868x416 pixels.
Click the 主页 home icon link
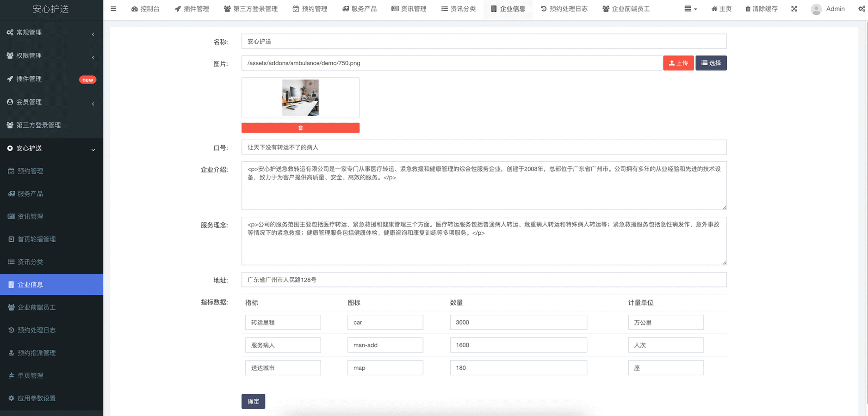pos(721,9)
